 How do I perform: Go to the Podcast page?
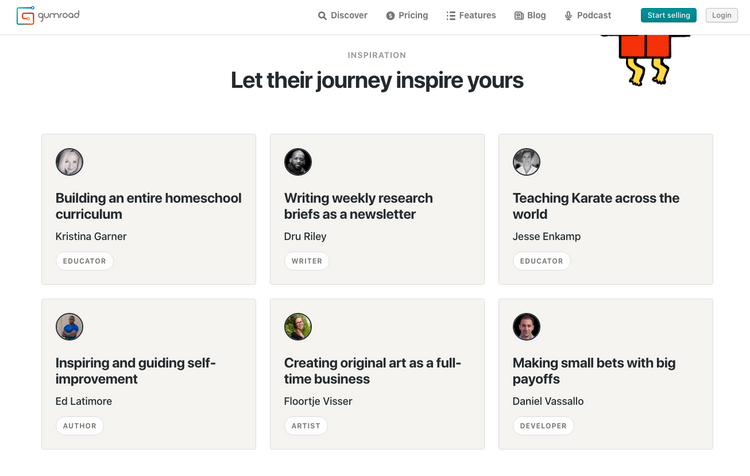[x=588, y=15]
